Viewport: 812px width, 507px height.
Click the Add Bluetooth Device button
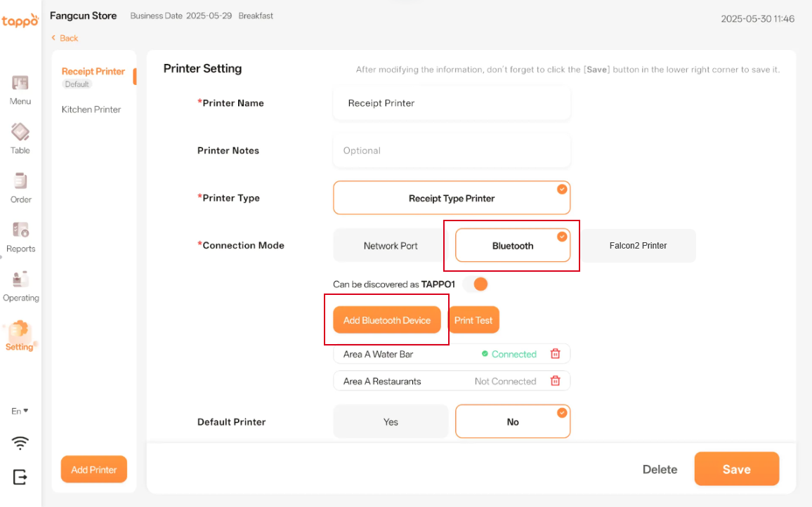(x=386, y=320)
